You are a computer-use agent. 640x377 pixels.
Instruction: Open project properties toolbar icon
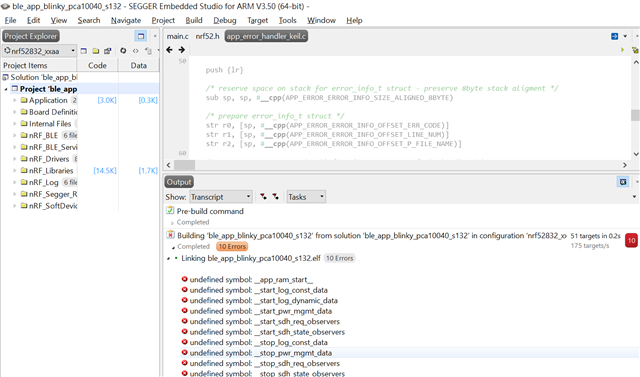click(107, 51)
